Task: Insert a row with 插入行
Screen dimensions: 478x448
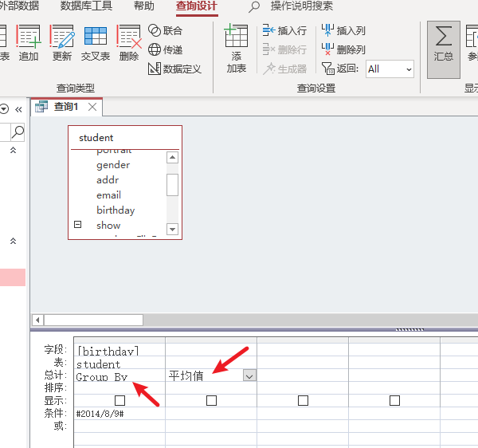Action: tap(284, 30)
